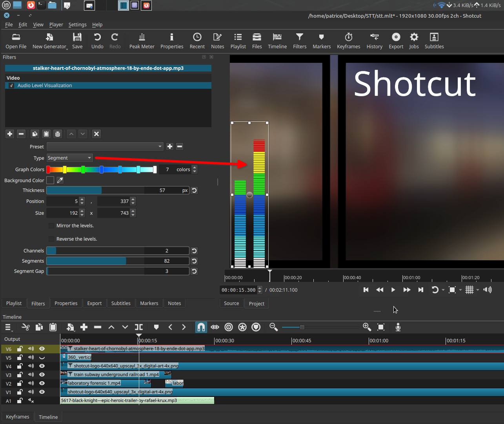This screenshot has height=424, width=504.
Task: Open the Settings menu
Action: (77, 24)
